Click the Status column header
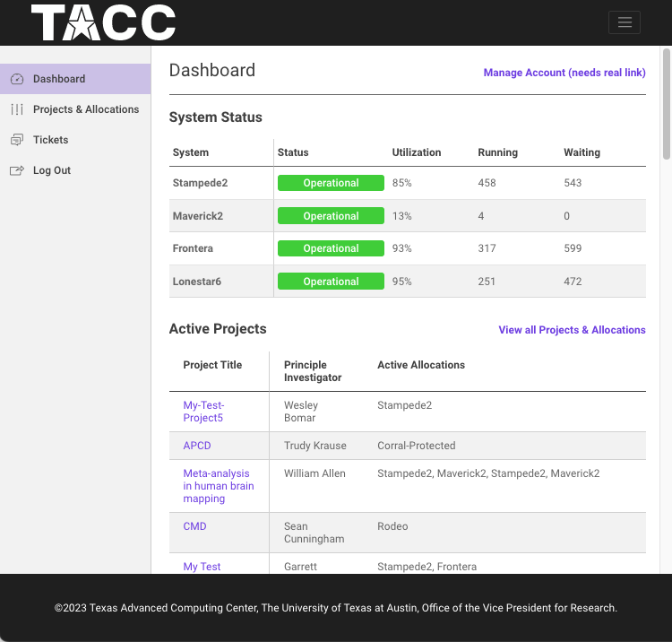This screenshot has height=642, width=672. tap(293, 152)
